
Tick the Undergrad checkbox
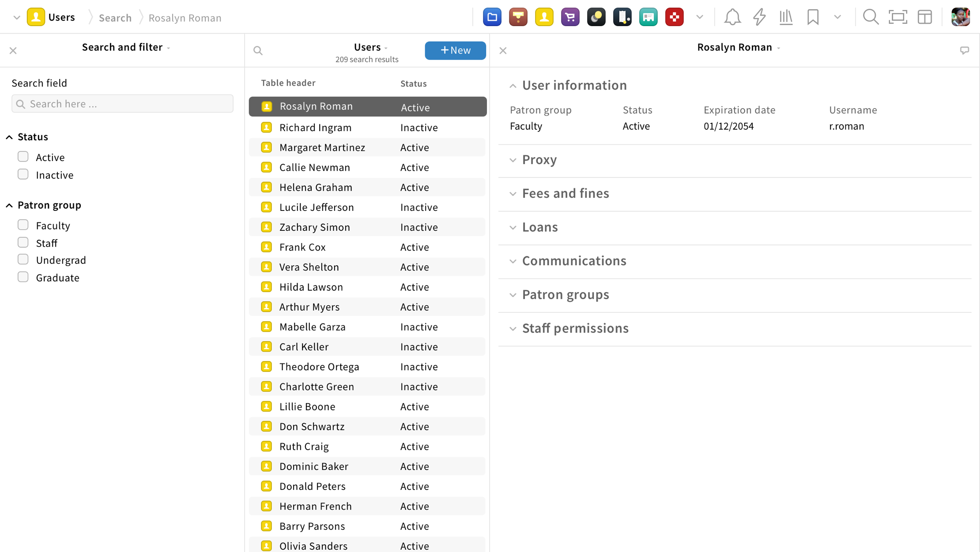(23, 259)
